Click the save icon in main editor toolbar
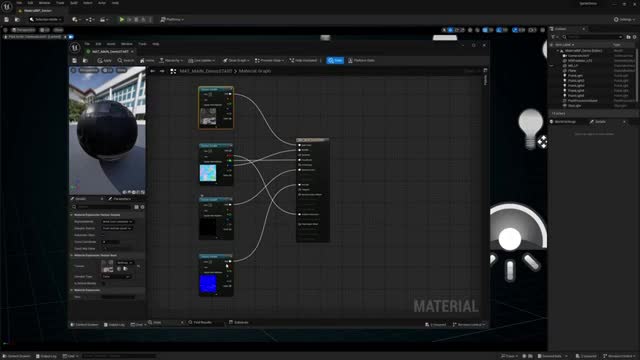 click(7, 19)
